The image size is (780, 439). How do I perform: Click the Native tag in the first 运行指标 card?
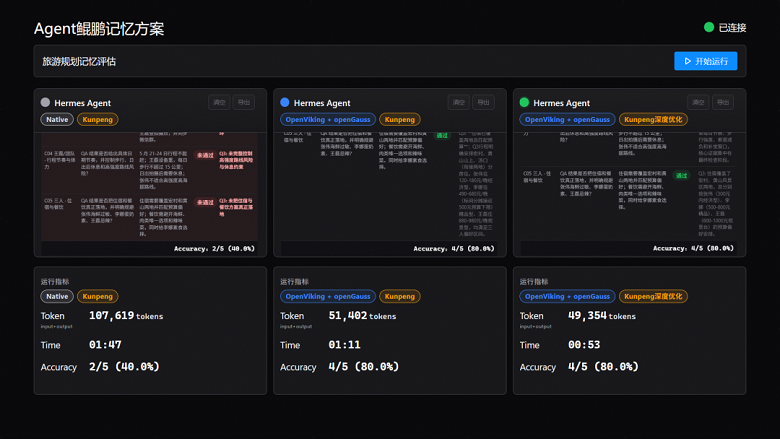point(57,296)
